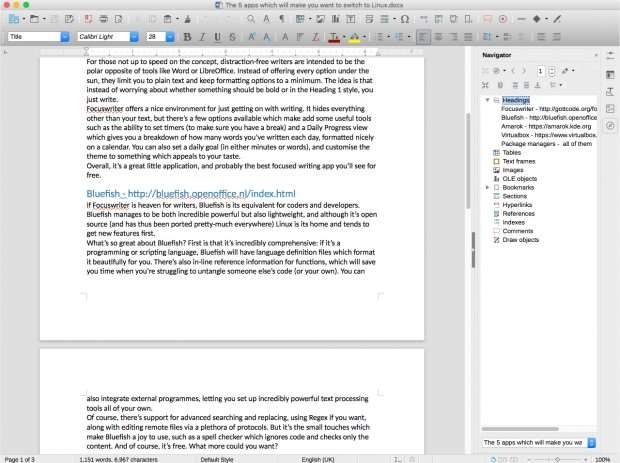Open the Highlighting Color dropdown arrow
620x463 pixels.
pos(364,37)
